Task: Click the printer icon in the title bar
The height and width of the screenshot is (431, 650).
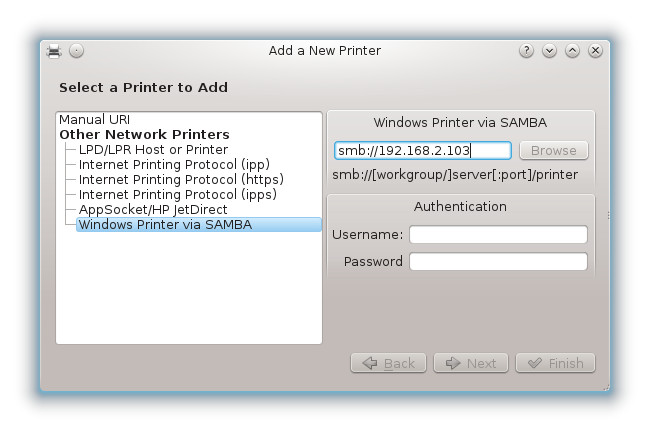Action: 54,51
